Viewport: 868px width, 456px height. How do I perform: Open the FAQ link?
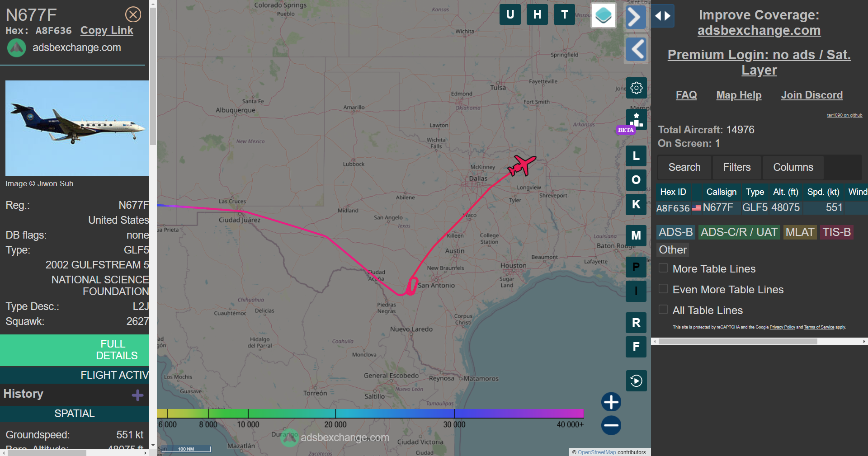[x=686, y=95]
